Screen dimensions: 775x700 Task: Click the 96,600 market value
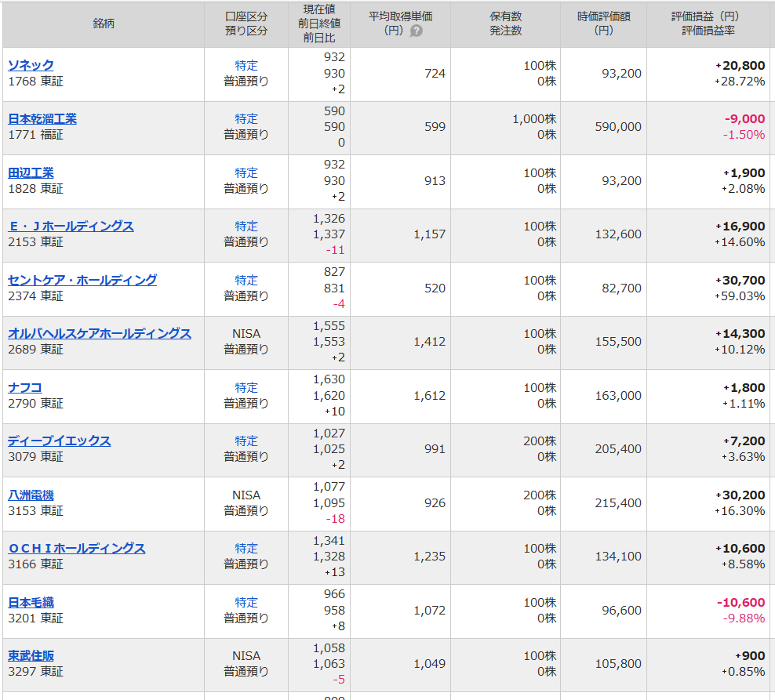click(x=621, y=611)
